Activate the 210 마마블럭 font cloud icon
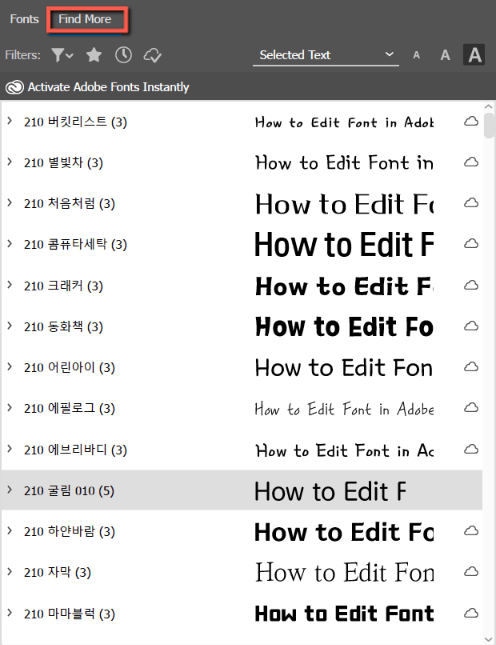 471,613
